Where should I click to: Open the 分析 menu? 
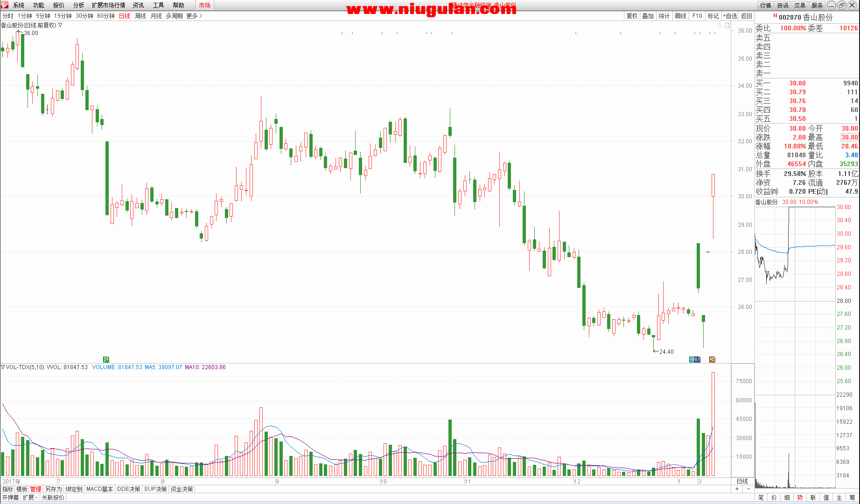click(79, 5)
